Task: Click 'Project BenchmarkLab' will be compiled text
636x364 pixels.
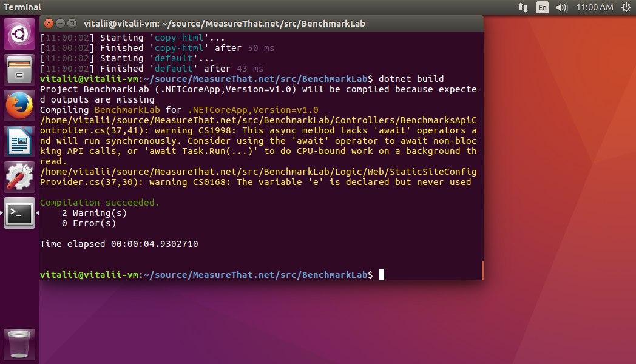Action: pyautogui.click(x=258, y=94)
